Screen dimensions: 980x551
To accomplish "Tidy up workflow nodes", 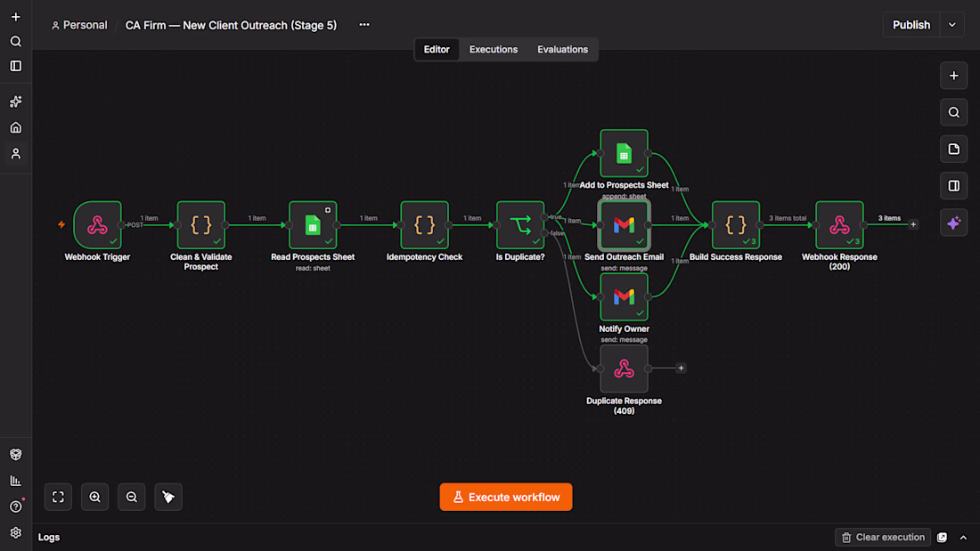I will (168, 498).
